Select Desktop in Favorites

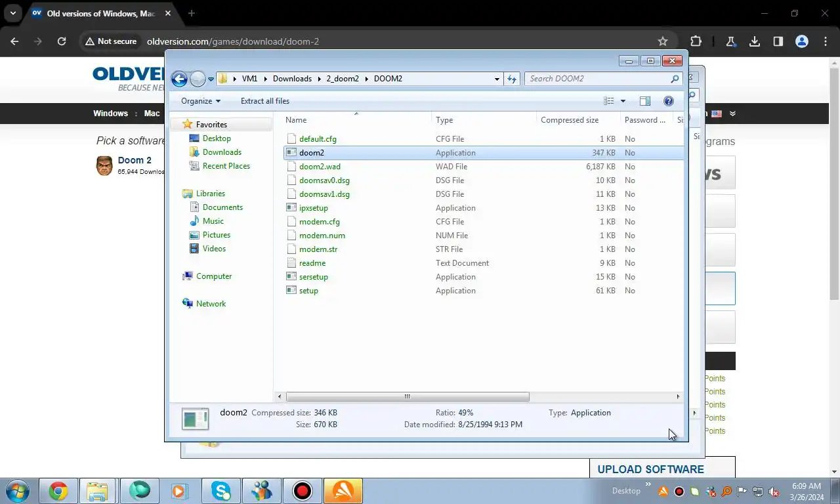point(217,138)
